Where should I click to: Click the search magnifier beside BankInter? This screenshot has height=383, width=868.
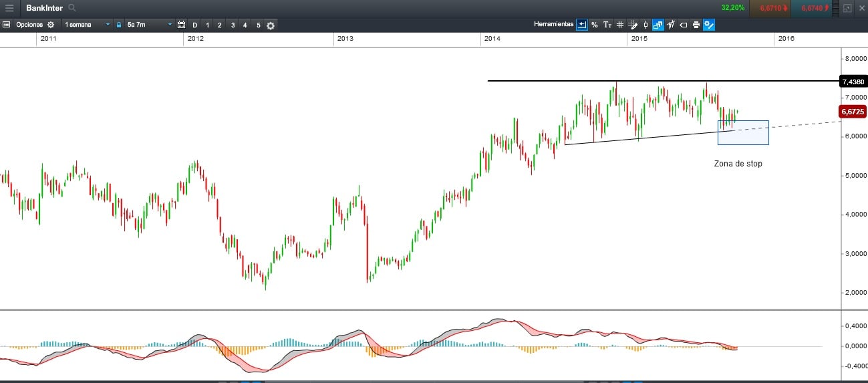pos(72,8)
